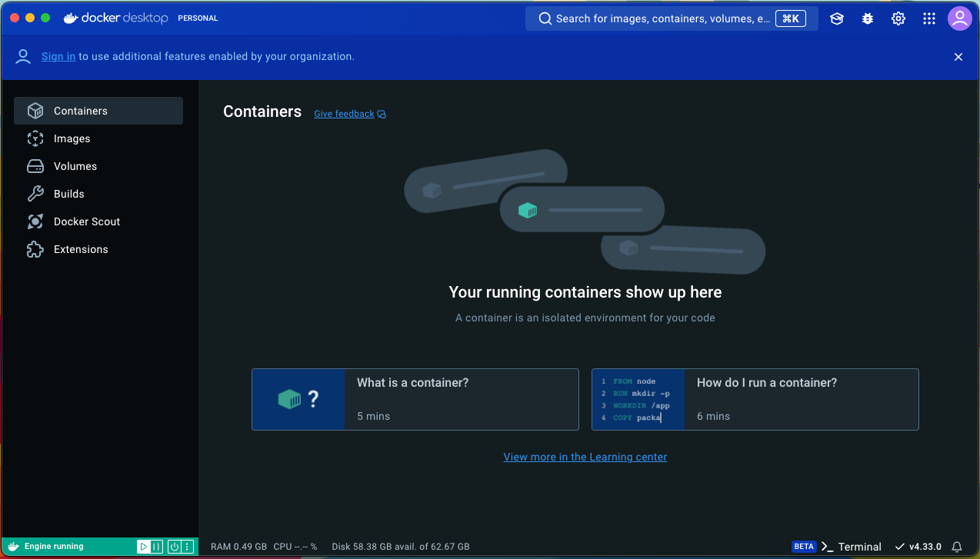
Task: Open the Builds section
Action: [98, 194]
